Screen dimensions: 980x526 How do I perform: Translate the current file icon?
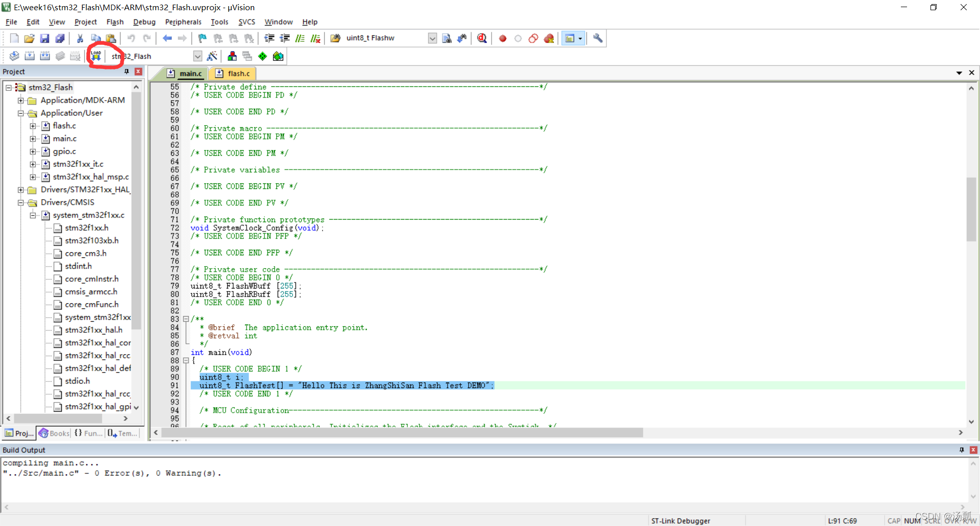tap(14, 56)
